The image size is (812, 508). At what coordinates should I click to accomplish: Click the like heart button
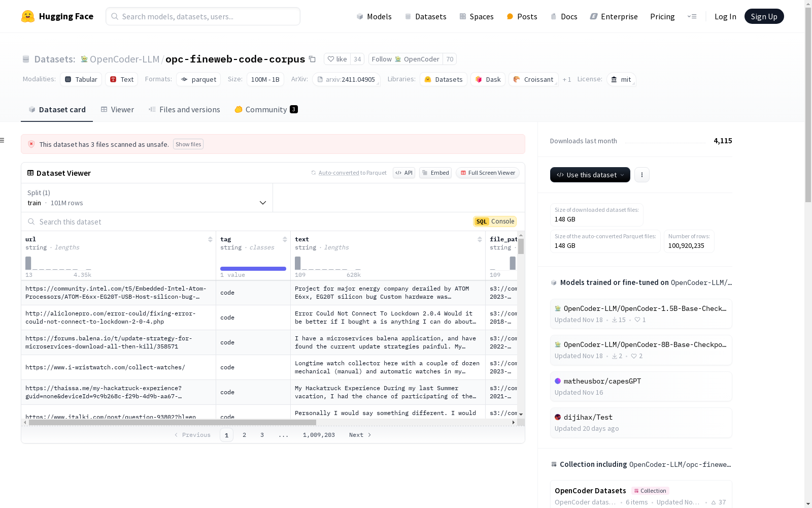[337, 59]
